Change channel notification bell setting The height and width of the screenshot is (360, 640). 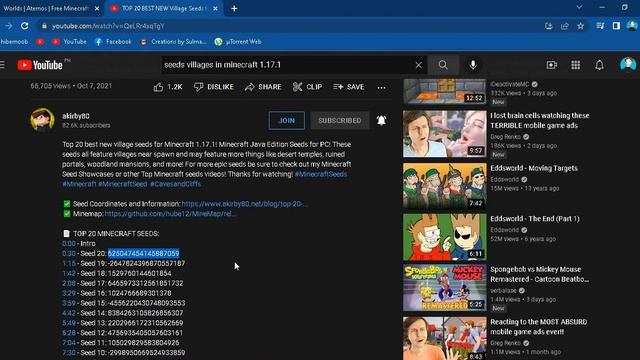tap(381, 120)
